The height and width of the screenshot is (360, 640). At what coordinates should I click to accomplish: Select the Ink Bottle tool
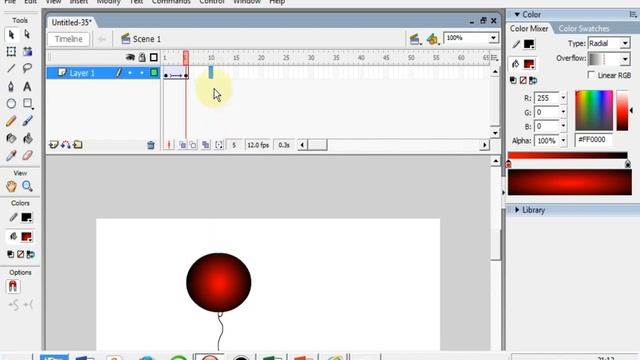(x=11, y=138)
